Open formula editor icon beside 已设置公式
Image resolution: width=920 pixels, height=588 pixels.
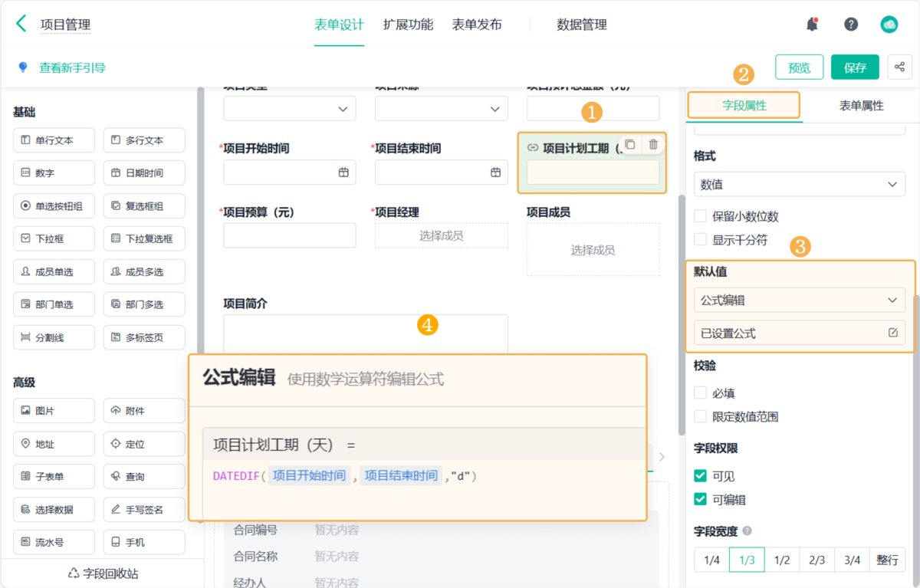pyautogui.click(x=892, y=333)
